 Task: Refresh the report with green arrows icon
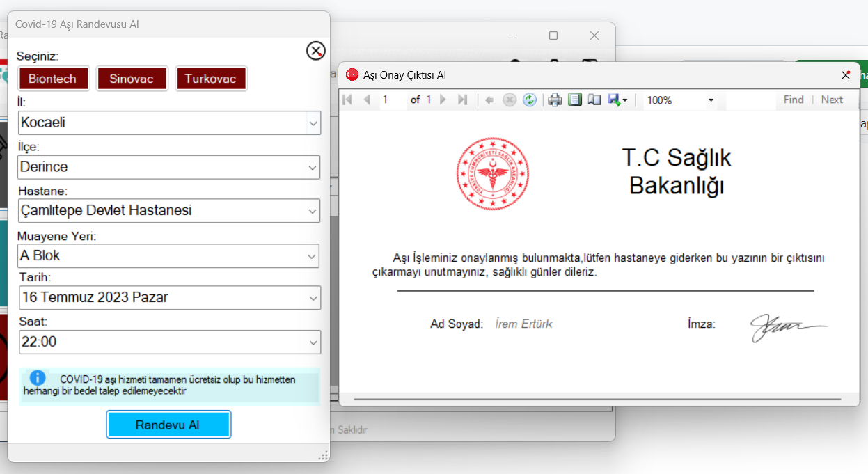(530, 100)
